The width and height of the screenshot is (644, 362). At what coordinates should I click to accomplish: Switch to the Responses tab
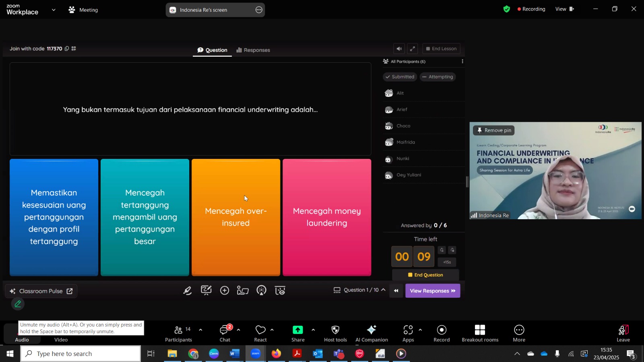tap(253, 50)
